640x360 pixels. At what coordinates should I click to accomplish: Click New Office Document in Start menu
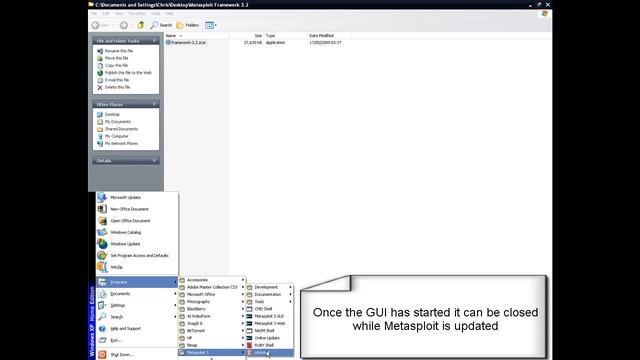click(137, 209)
